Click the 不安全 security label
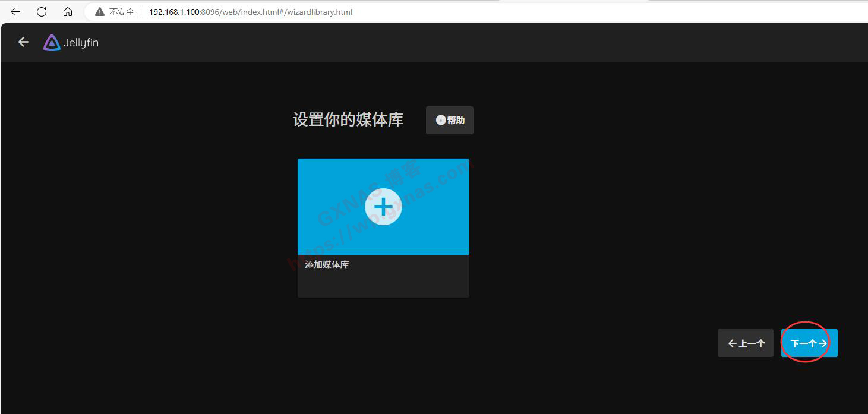The height and width of the screenshot is (414, 868). tap(122, 12)
